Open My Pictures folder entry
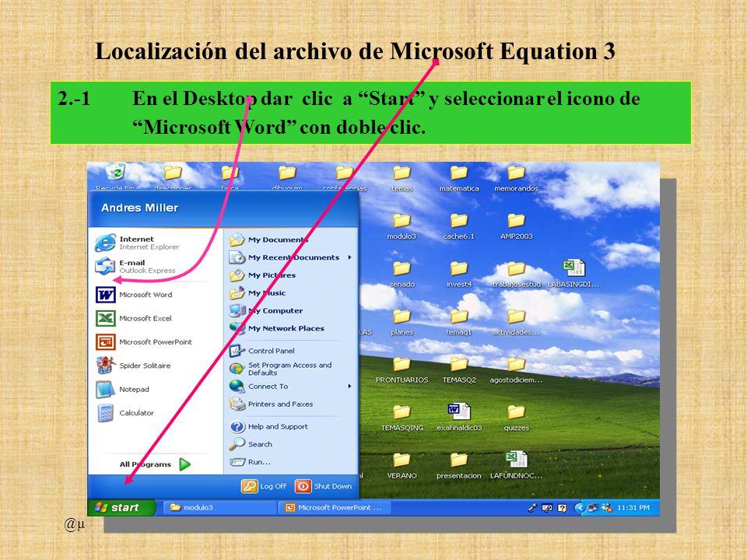 (x=262, y=275)
